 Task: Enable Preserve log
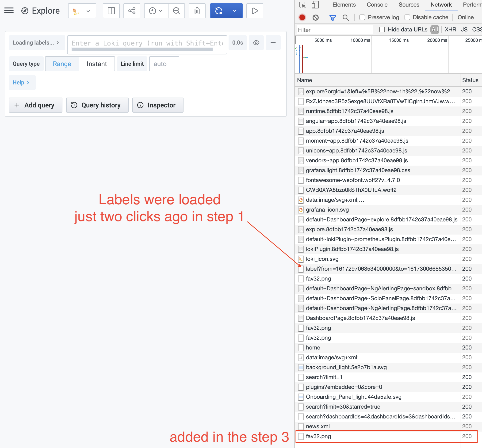[x=363, y=17]
